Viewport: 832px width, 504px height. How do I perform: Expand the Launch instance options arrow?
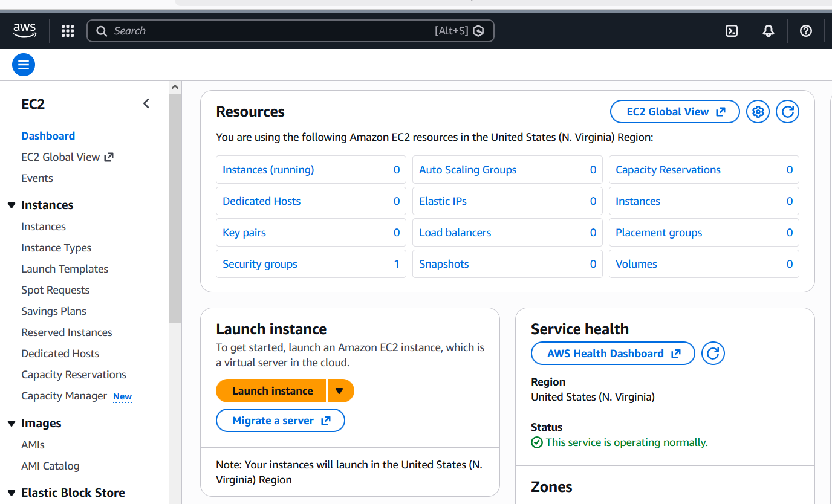point(340,390)
